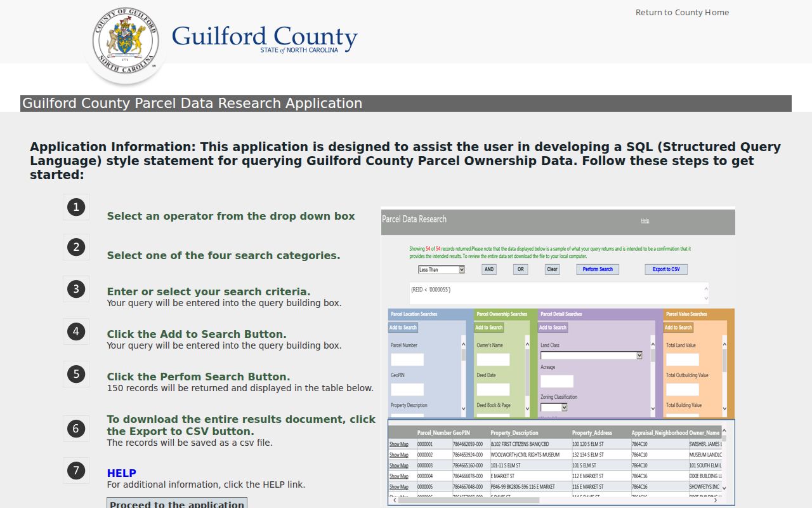The width and height of the screenshot is (812, 508).
Task: Click the 'Click the Add to Search Button.' heading
Action: (197, 334)
